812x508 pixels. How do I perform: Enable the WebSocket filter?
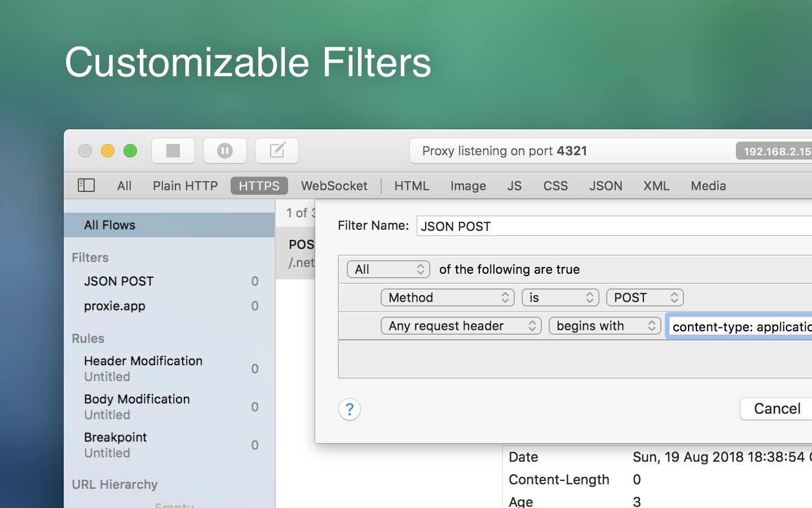(334, 186)
